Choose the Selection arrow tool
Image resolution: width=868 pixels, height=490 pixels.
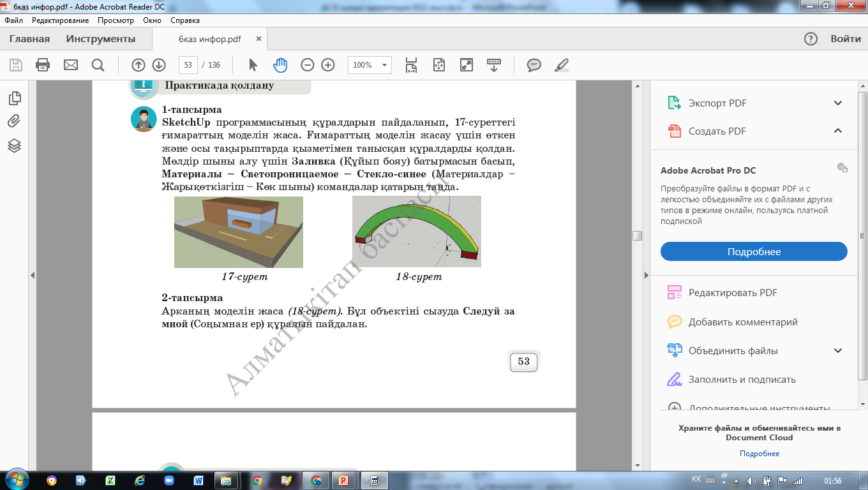(253, 65)
